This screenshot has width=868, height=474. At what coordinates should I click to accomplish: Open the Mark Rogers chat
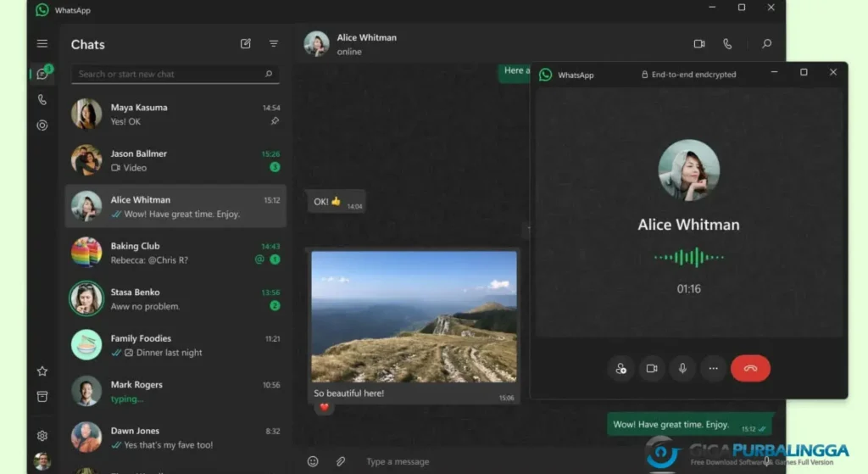pos(175,392)
